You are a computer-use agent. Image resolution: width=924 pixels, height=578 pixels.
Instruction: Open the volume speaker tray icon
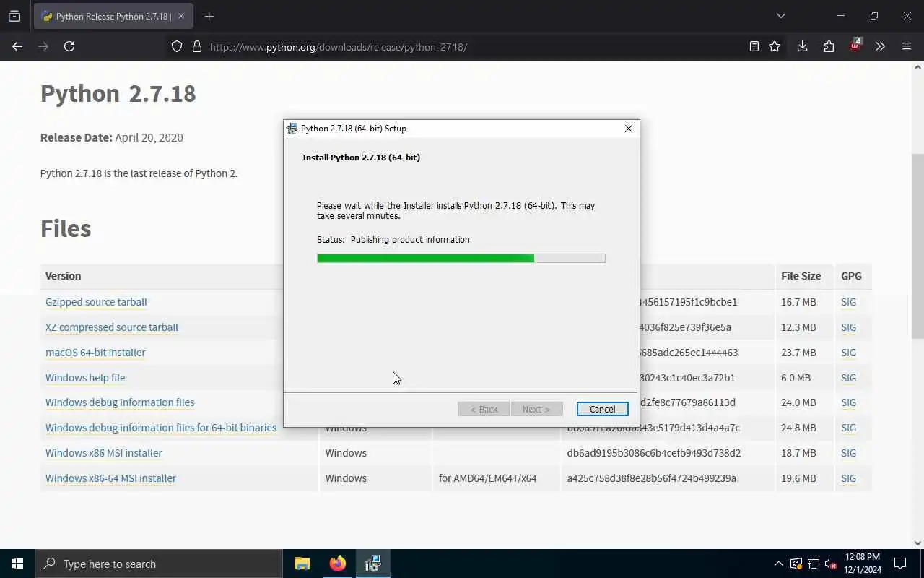tap(830, 564)
